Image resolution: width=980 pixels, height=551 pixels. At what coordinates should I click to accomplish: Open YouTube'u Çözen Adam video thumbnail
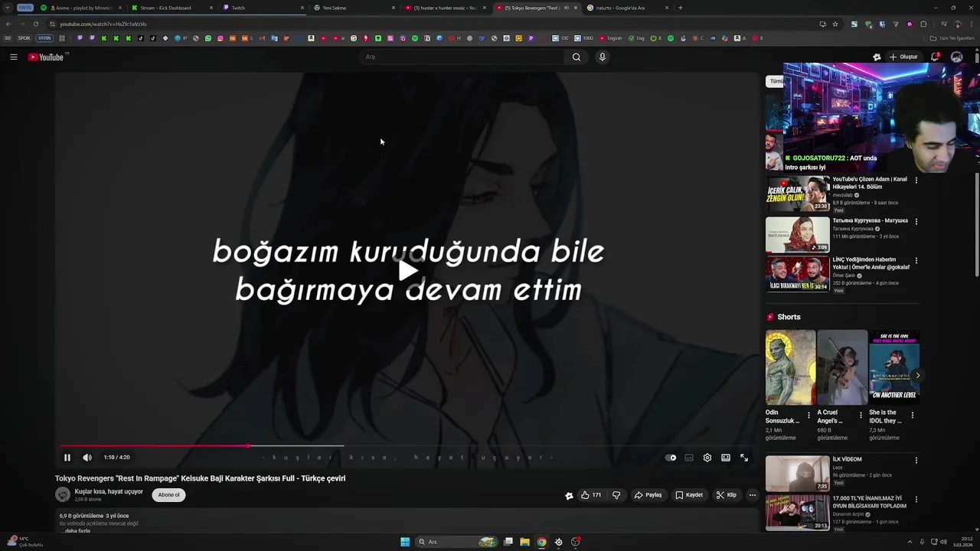click(x=797, y=194)
